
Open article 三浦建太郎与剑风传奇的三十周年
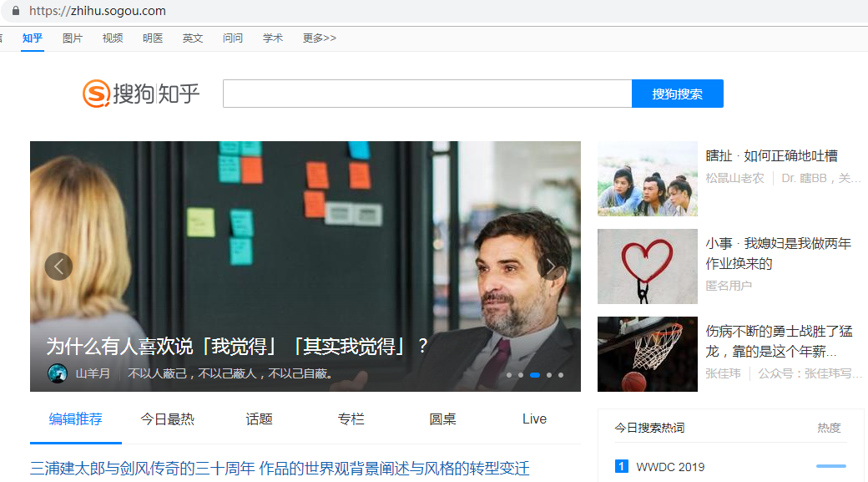pyautogui.click(x=280, y=469)
